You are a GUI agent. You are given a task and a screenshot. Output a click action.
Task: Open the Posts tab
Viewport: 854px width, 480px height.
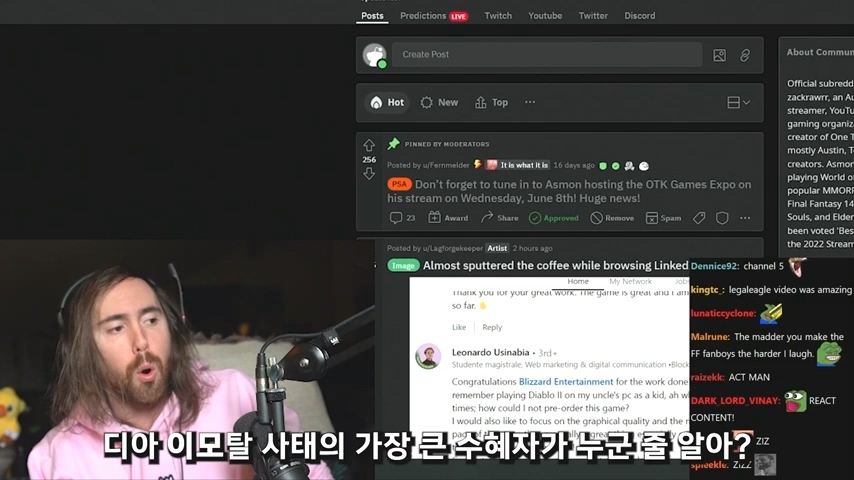point(372,16)
